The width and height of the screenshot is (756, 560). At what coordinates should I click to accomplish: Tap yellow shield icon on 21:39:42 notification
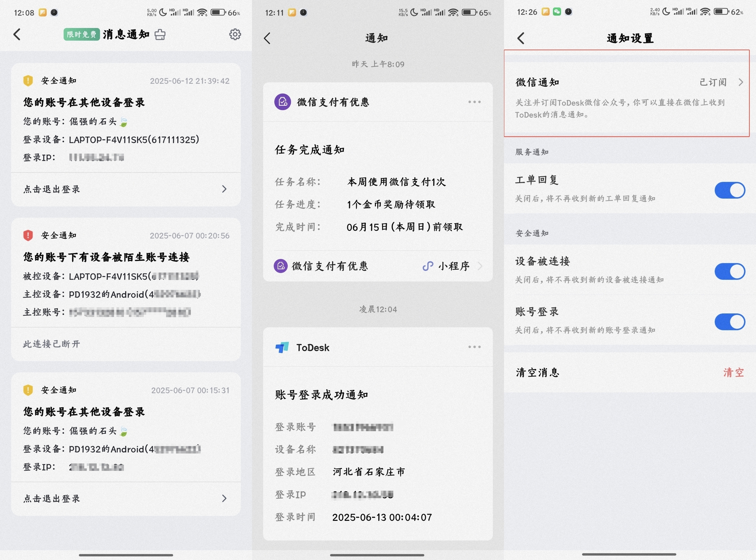point(28,81)
